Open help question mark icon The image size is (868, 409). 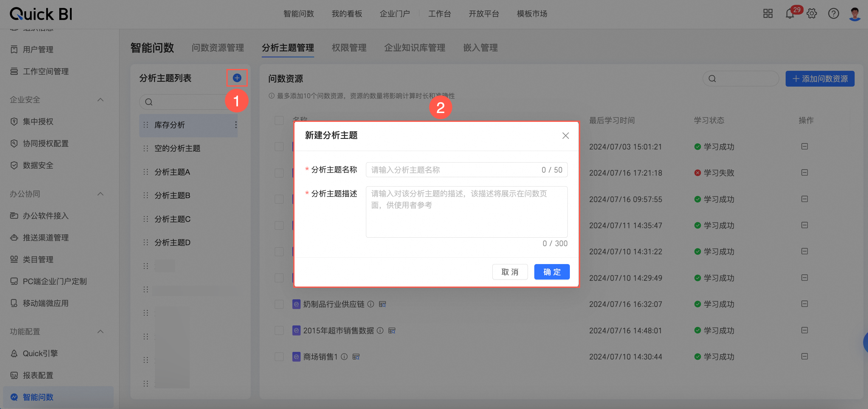[834, 13]
